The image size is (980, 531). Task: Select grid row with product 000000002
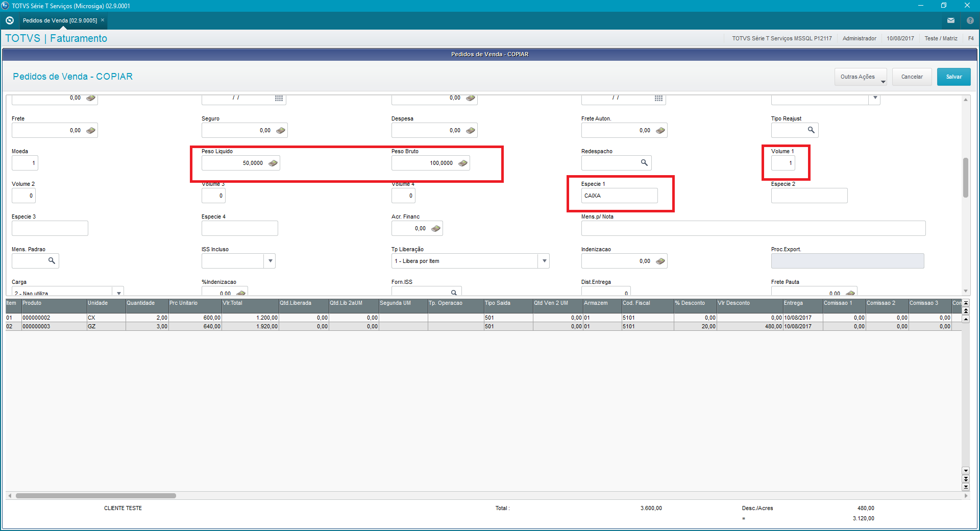point(483,318)
